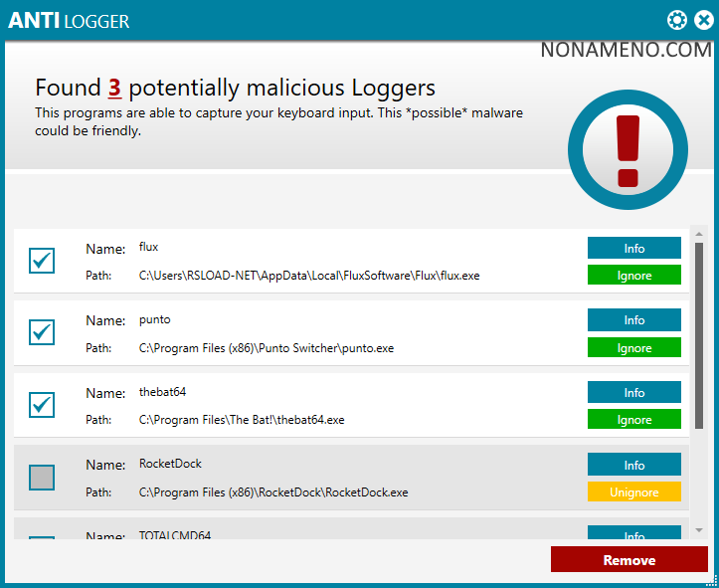Click the red exclamation warning icon
719x588 pixels.
(627, 151)
